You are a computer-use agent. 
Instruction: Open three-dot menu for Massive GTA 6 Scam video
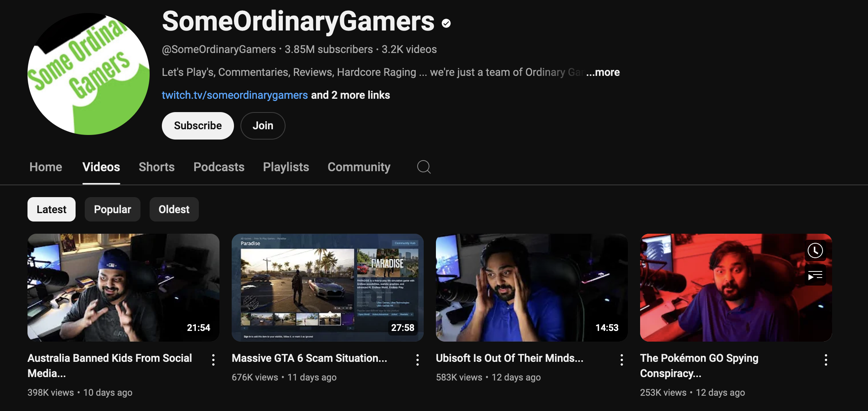(x=418, y=360)
